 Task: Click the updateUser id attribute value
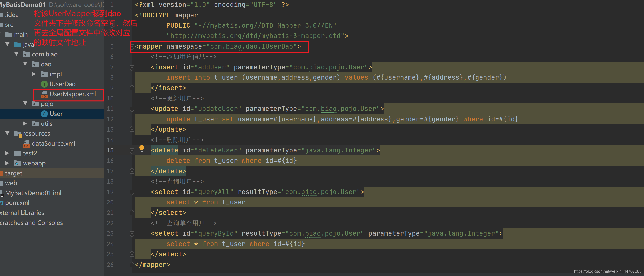(x=218, y=109)
